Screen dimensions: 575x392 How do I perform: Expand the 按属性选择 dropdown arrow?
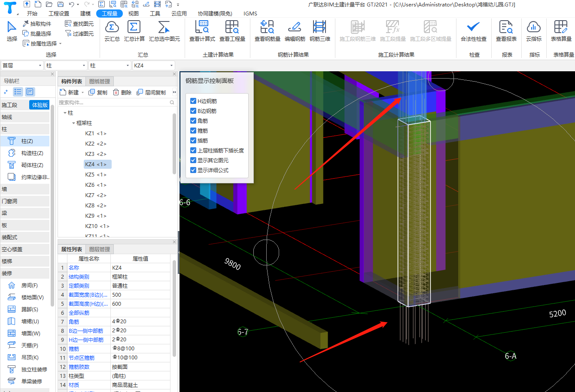point(61,44)
